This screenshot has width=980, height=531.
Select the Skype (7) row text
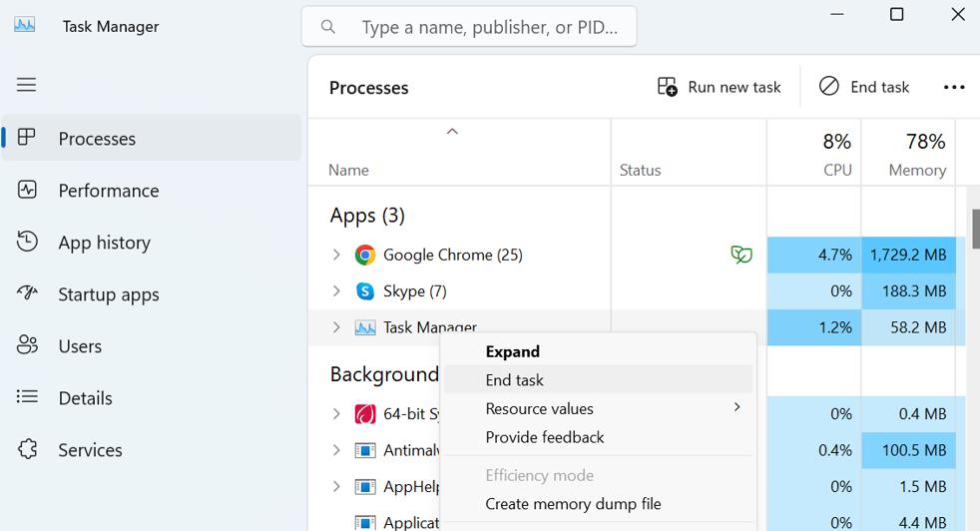[415, 290]
